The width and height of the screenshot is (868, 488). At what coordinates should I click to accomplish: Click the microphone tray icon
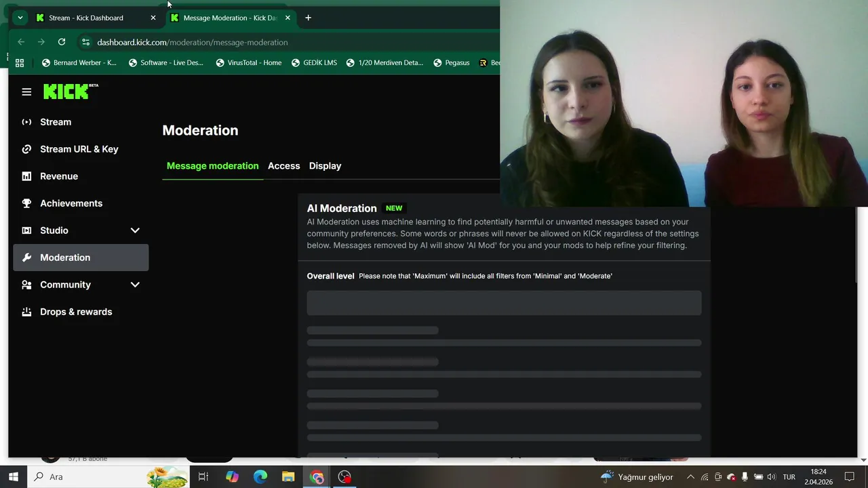[x=745, y=476]
